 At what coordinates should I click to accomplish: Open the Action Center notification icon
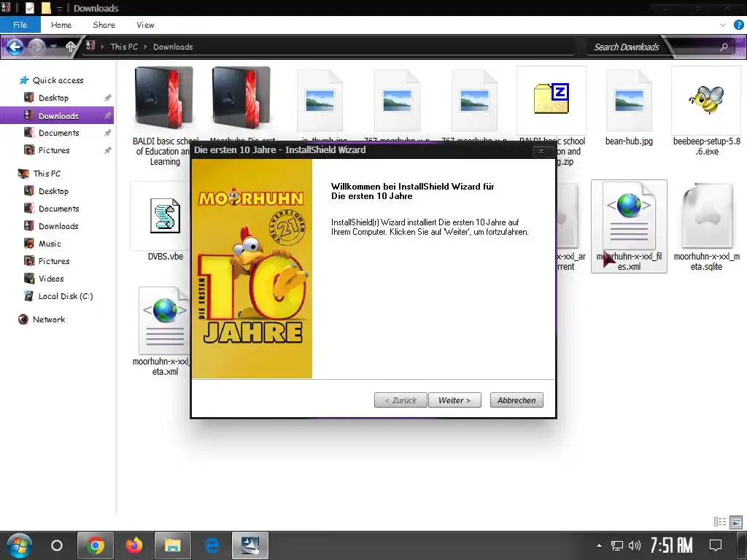[x=715, y=545]
